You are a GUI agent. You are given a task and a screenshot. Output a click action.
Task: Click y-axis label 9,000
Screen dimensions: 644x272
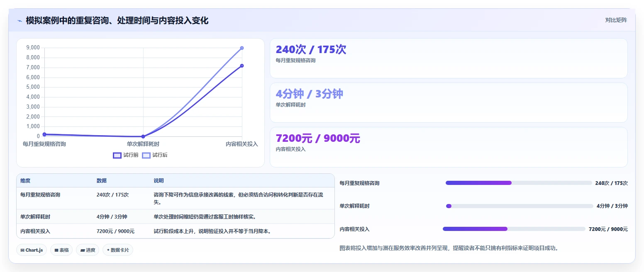tap(33, 48)
